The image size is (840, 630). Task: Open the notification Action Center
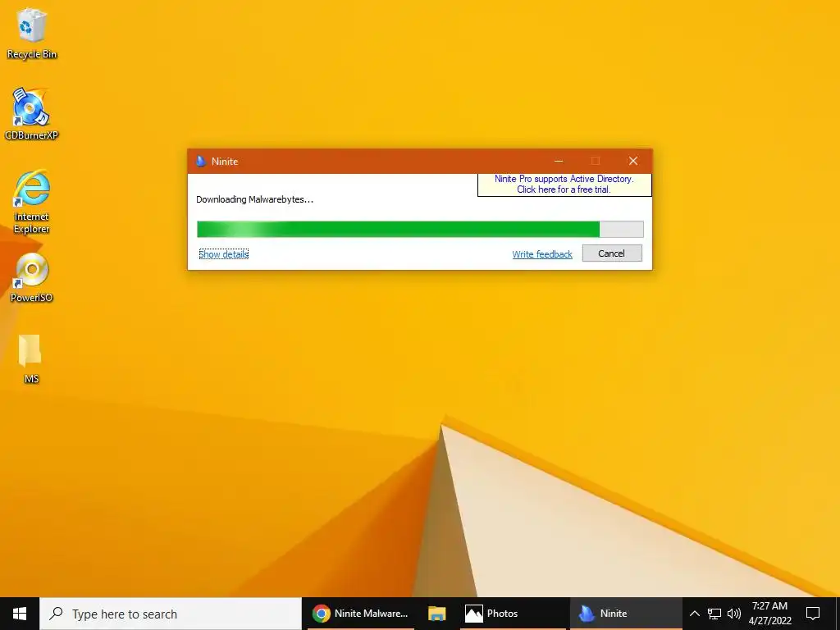click(813, 614)
